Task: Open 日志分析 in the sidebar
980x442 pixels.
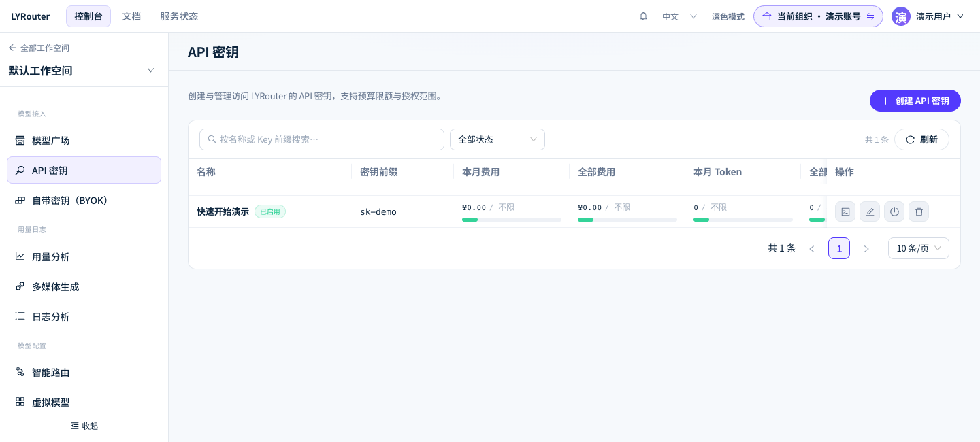Action: pos(84,317)
